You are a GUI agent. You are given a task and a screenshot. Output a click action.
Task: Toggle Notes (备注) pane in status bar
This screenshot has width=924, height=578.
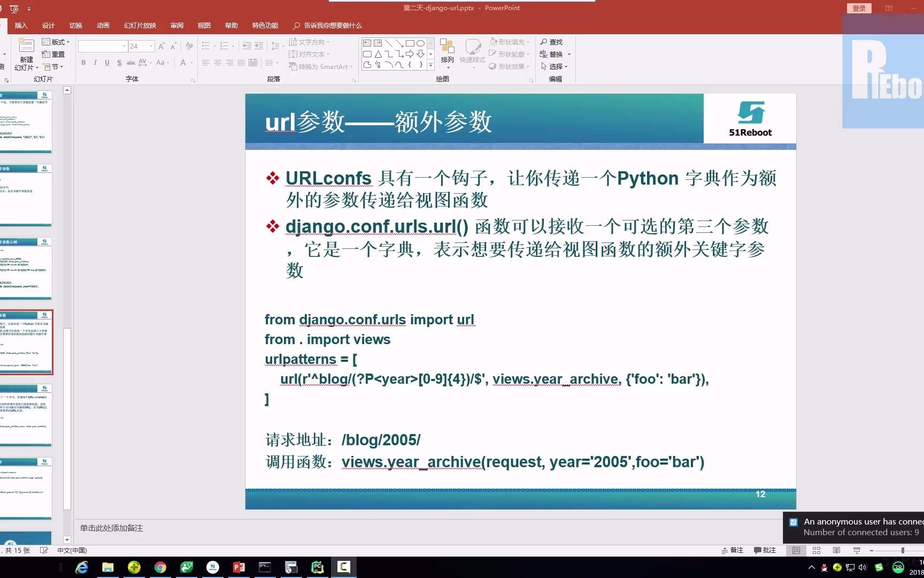click(x=732, y=550)
